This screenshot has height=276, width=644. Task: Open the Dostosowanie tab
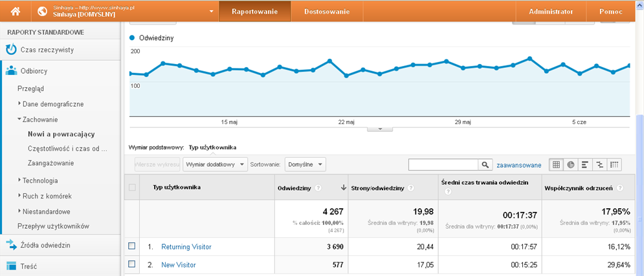[x=327, y=12]
